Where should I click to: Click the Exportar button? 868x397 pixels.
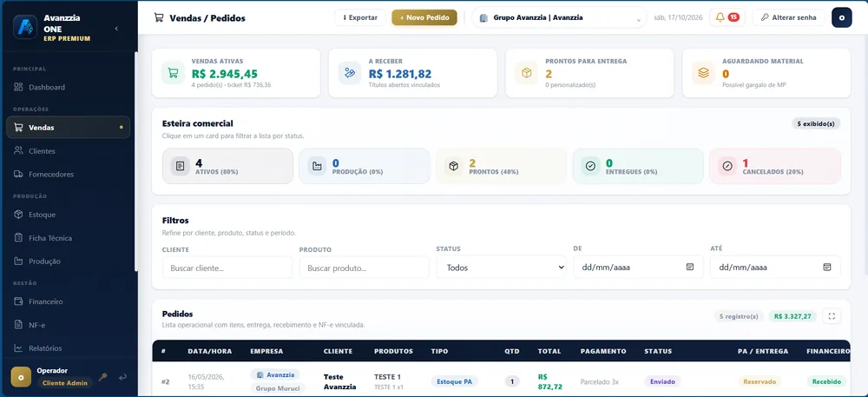tap(360, 17)
